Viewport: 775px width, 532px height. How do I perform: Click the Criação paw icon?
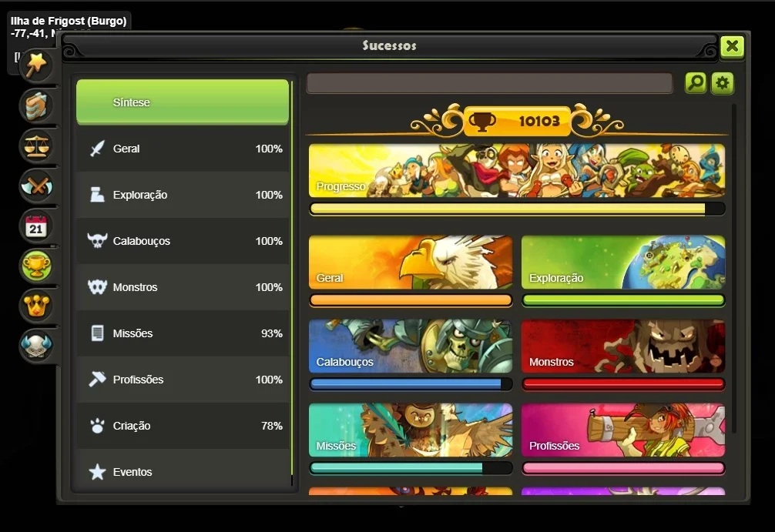(x=97, y=425)
